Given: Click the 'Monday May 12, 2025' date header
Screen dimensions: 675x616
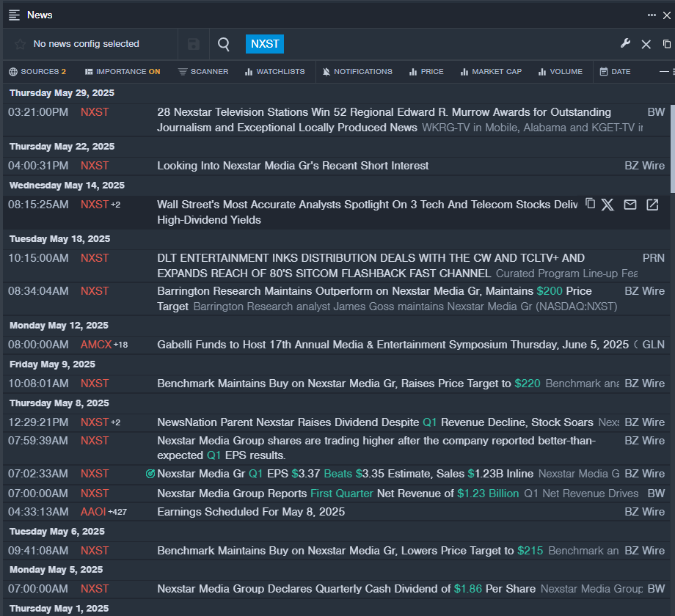Looking at the screenshot, I should pos(59,325).
